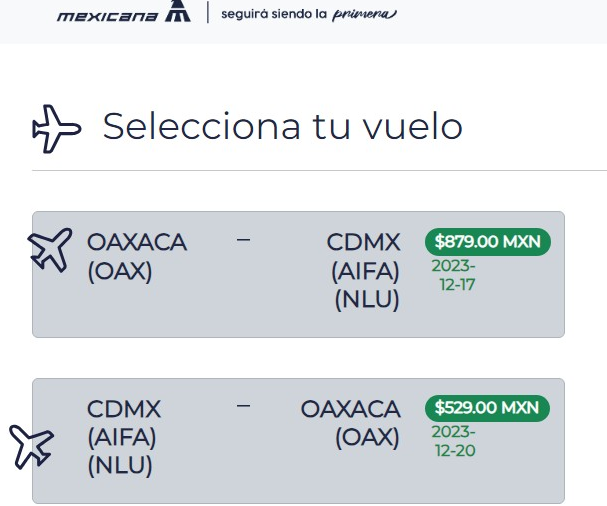Choose the $879.00 MXN fare badge
This screenshot has height=506, width=607.
point(488,241)
